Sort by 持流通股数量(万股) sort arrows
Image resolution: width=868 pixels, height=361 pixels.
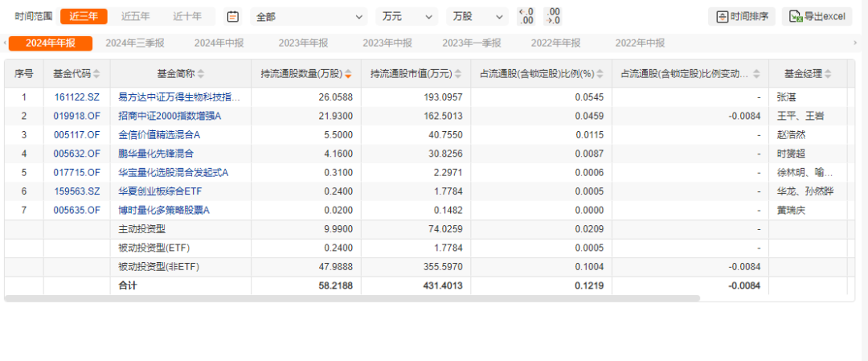click(348, 74)
